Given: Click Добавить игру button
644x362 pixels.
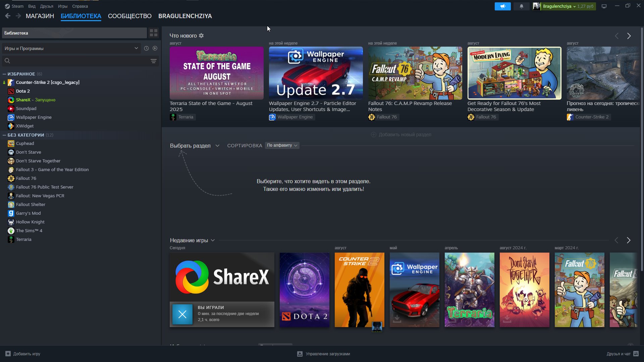Looking at the screenshot, I should click(x=23, y=354).
